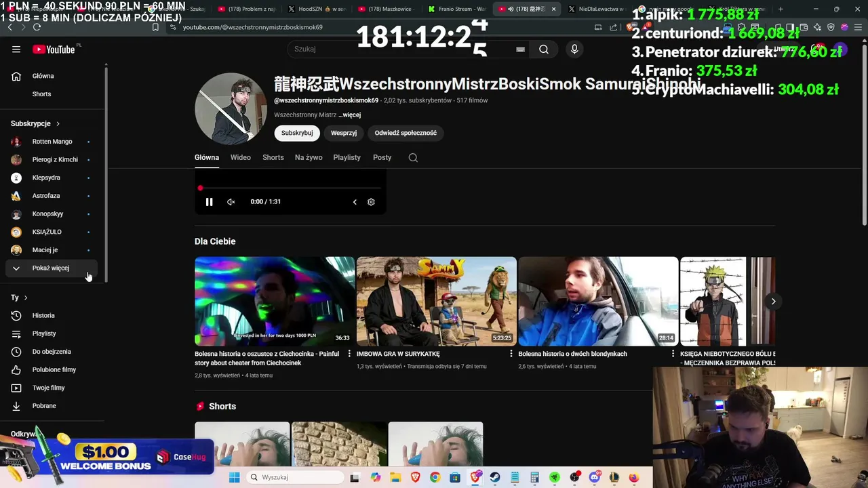Open player settings gear

(x=371, y=202)
